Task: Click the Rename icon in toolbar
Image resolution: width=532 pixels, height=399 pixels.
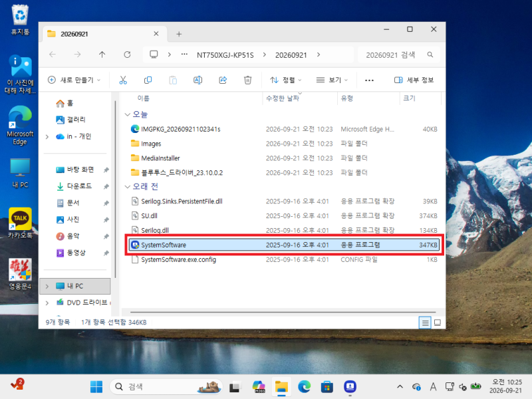Action: 198,80
